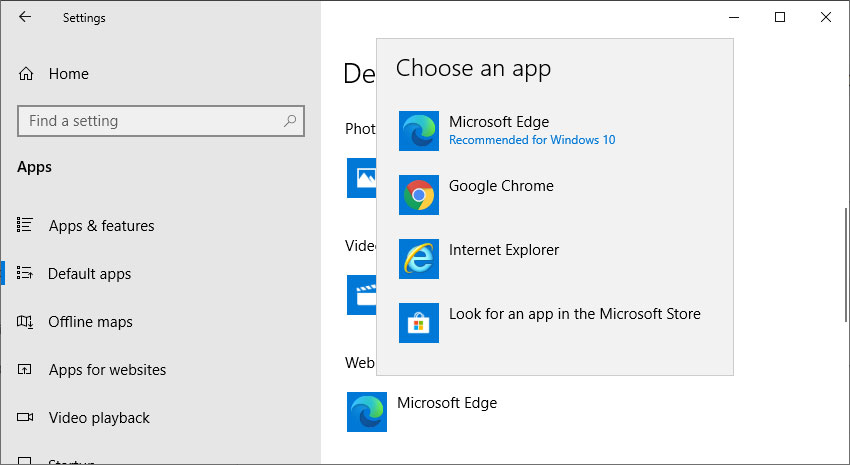The image size is (850, 465).
Task: Open the Home page icon
Action: coord(25,74)
